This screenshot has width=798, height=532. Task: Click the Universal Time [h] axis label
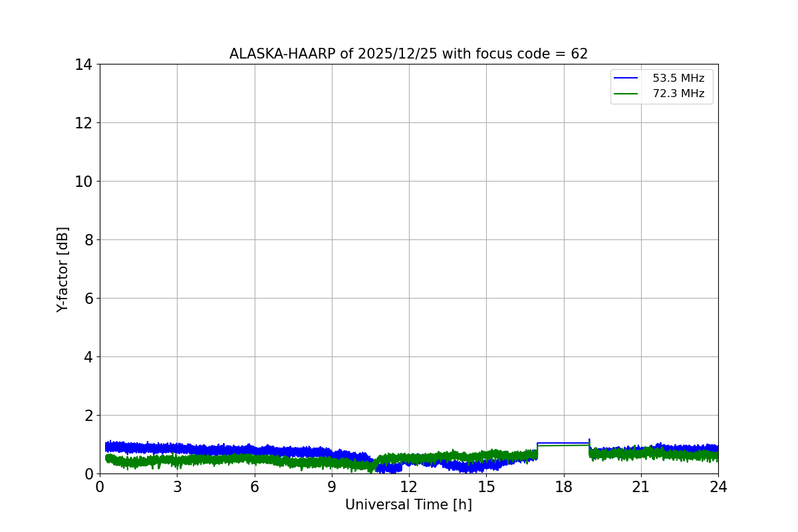pos(408,505)
